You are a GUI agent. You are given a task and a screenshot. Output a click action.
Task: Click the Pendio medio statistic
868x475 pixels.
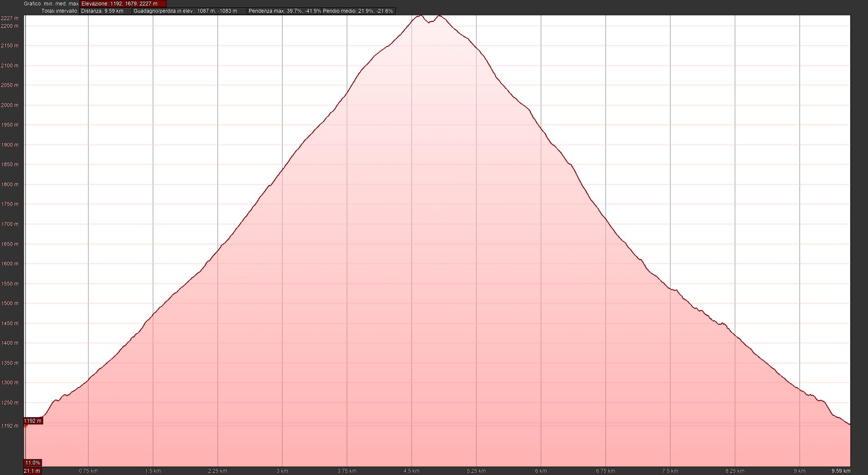357,11
